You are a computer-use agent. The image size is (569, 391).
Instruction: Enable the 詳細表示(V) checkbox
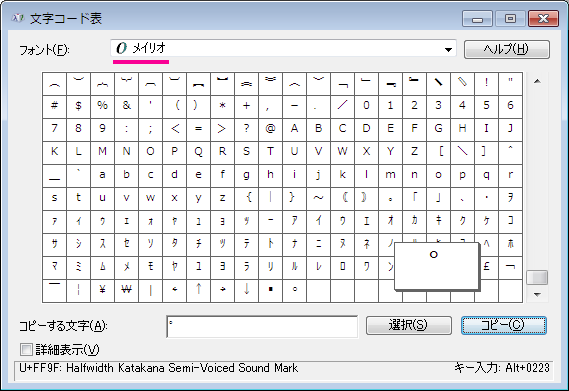26,350
